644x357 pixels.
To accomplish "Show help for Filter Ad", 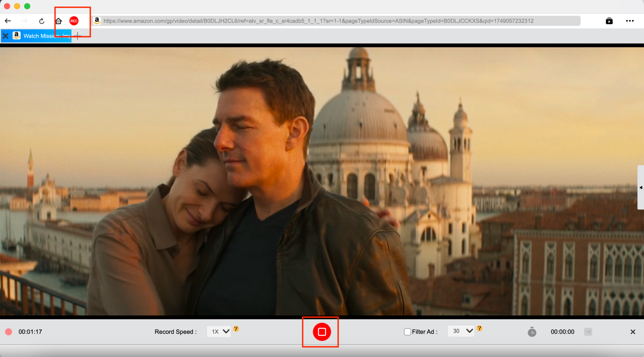I will coord(479,328).
